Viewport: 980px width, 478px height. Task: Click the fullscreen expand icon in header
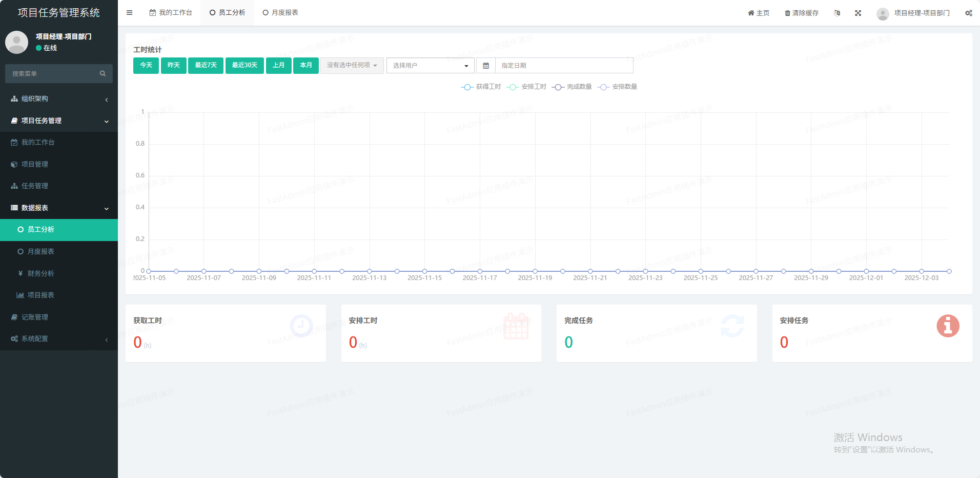[x=858, y=13]
